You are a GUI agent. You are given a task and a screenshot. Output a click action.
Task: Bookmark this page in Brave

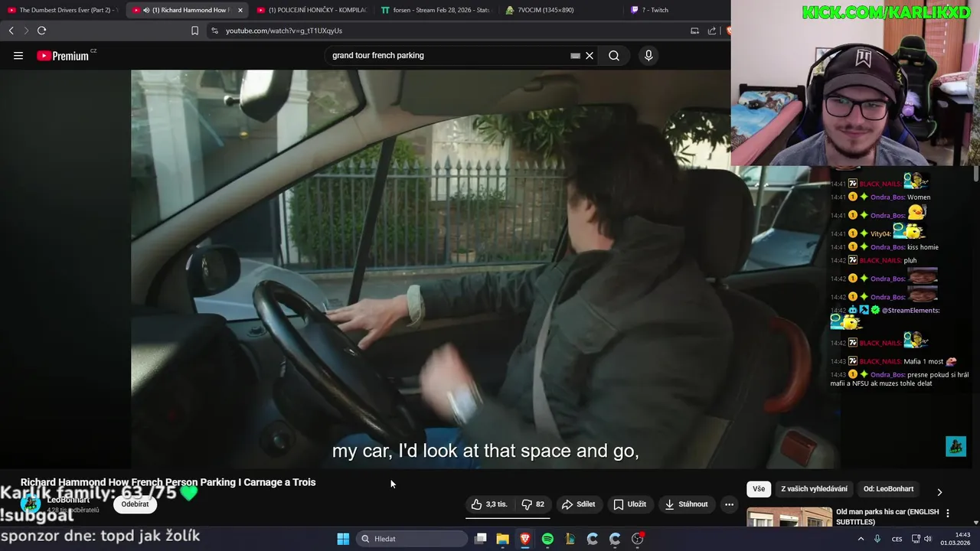194,31
